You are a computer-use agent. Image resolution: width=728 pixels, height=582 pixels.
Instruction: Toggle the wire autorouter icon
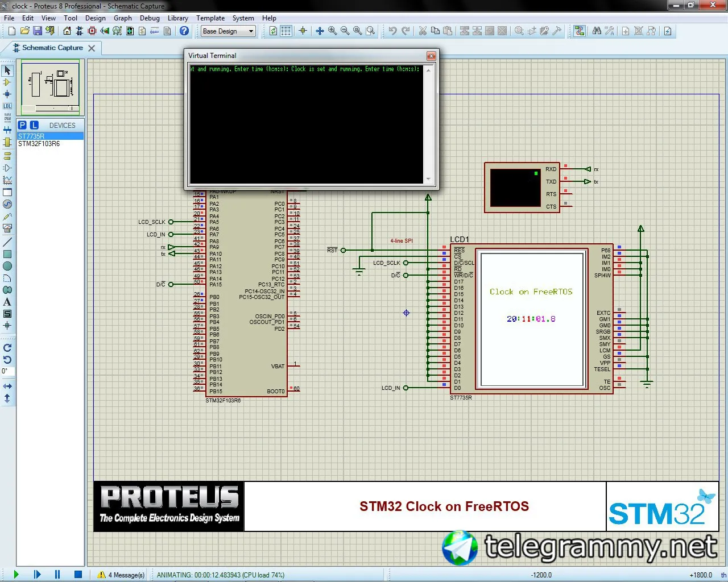(580, 31)
